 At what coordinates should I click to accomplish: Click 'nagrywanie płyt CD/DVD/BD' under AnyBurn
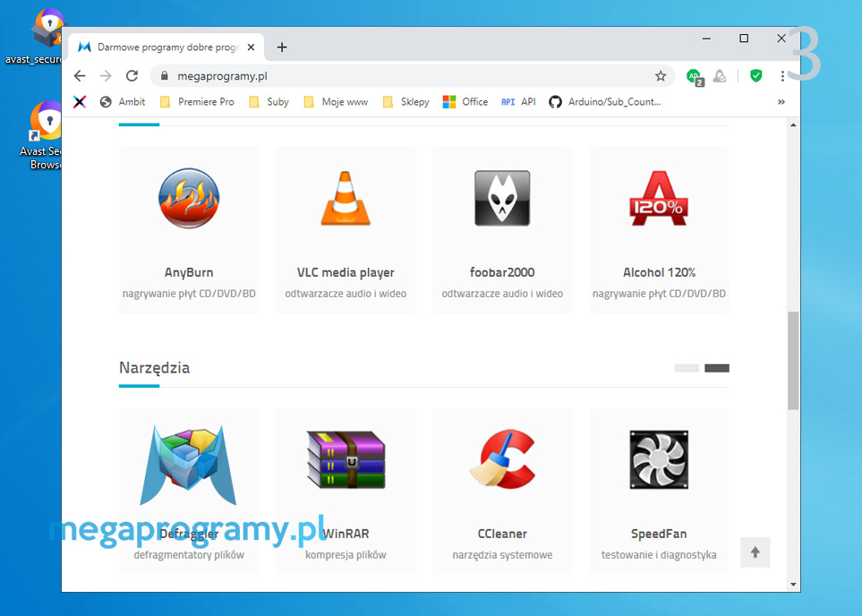tap(189, 294)
